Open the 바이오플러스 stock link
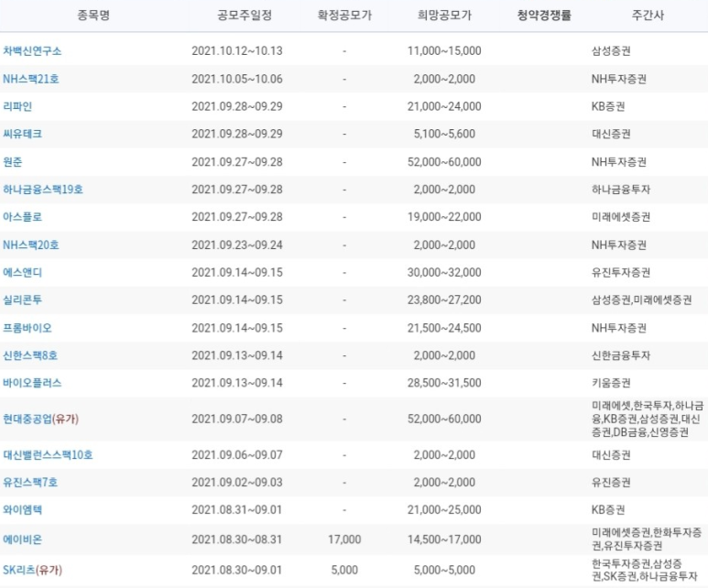 pyautogui.click(x=32, y=383)
